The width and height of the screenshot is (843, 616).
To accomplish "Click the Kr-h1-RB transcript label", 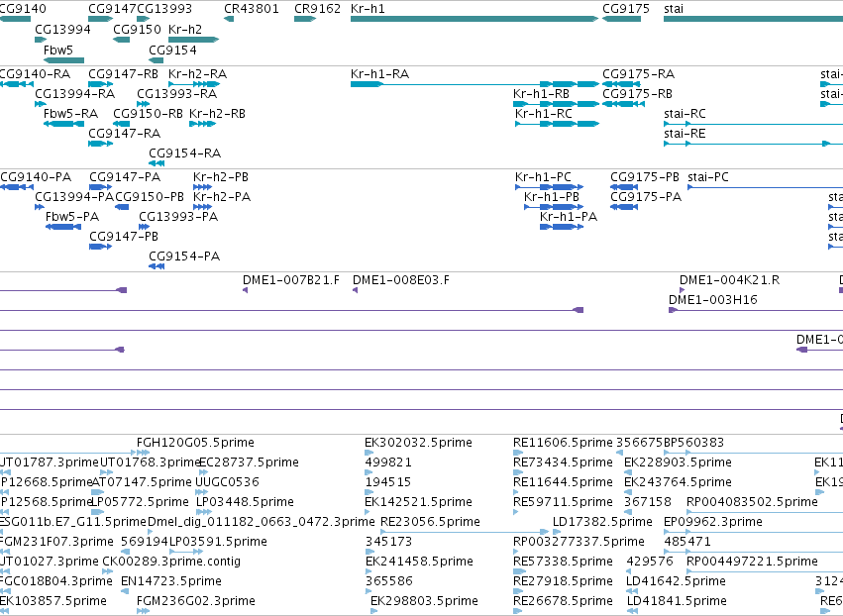I will [541, 93].
